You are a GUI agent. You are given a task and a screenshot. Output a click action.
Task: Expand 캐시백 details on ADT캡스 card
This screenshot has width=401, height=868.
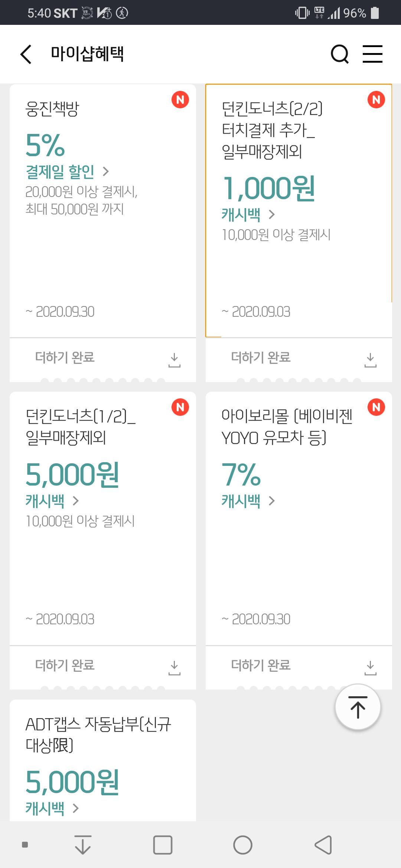point(52,808)
